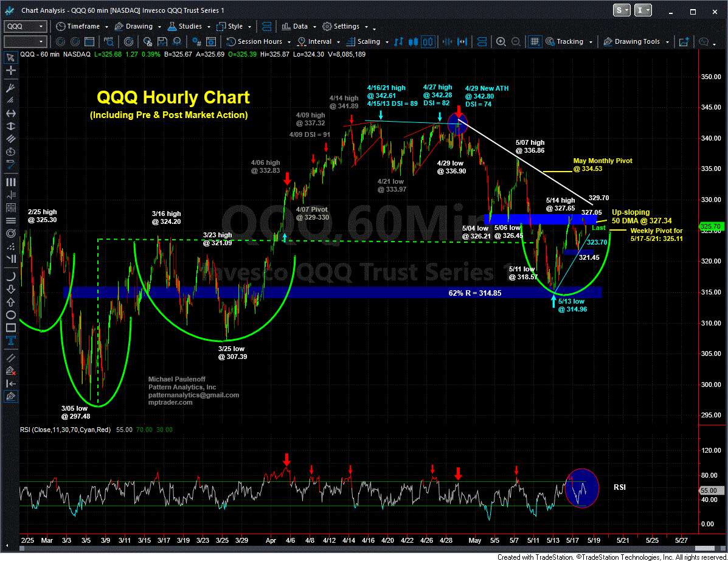Click the scroll-left arrow at bottom left

tap(7, 546)
